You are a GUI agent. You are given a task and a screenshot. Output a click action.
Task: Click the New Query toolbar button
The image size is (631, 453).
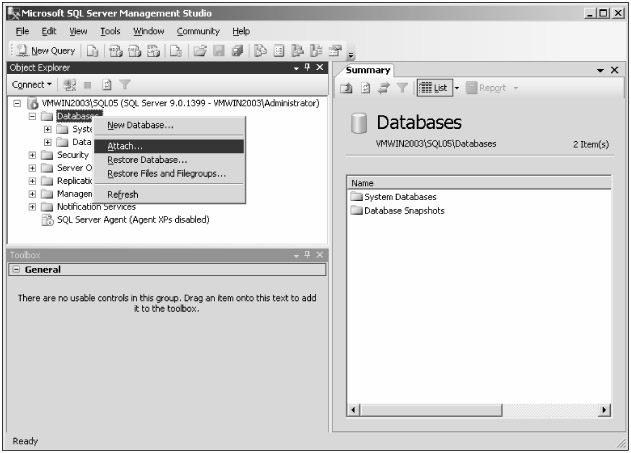(x=46, y=50)
